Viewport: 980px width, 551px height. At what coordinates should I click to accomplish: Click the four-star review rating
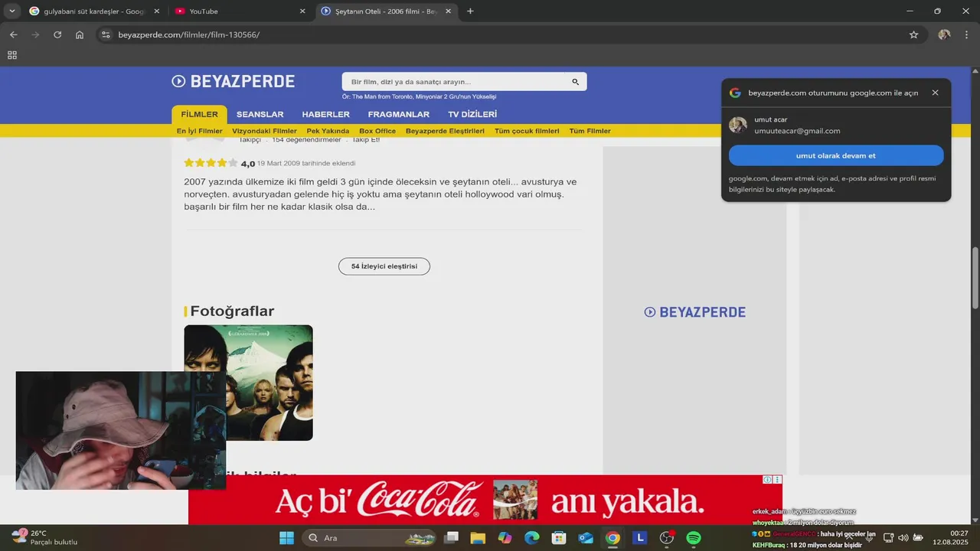point(211,163)
